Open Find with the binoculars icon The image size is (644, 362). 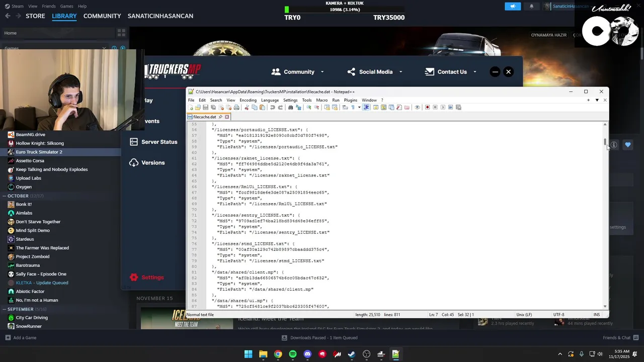[290, 107]
